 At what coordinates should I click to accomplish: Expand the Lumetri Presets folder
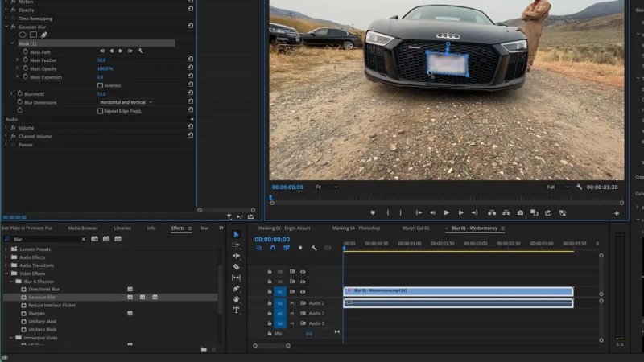[x=6, y=249]
